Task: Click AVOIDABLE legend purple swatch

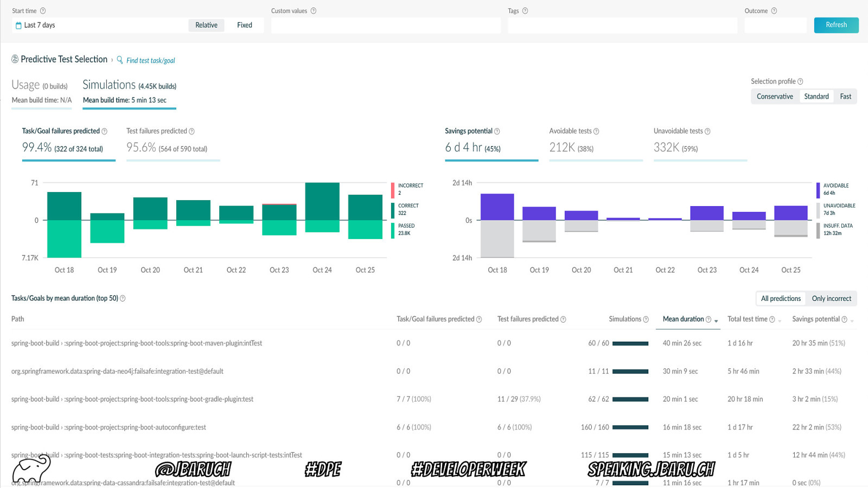Action: click(818, 190)
